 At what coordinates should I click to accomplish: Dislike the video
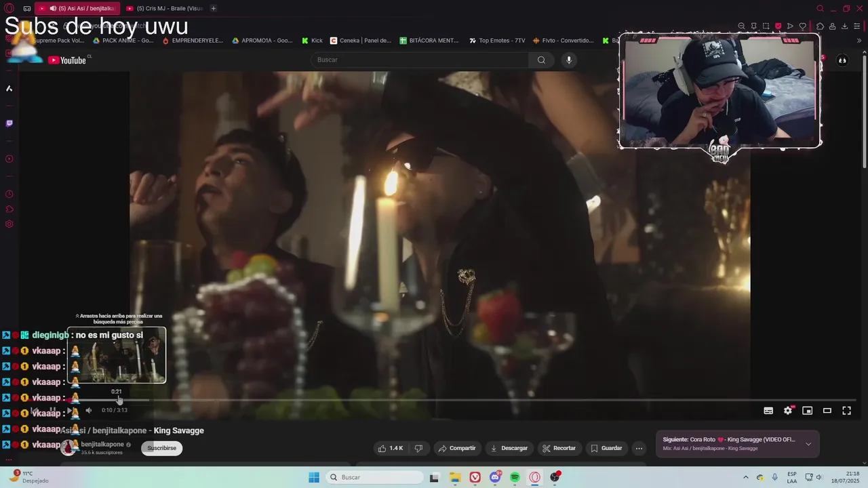418,448
